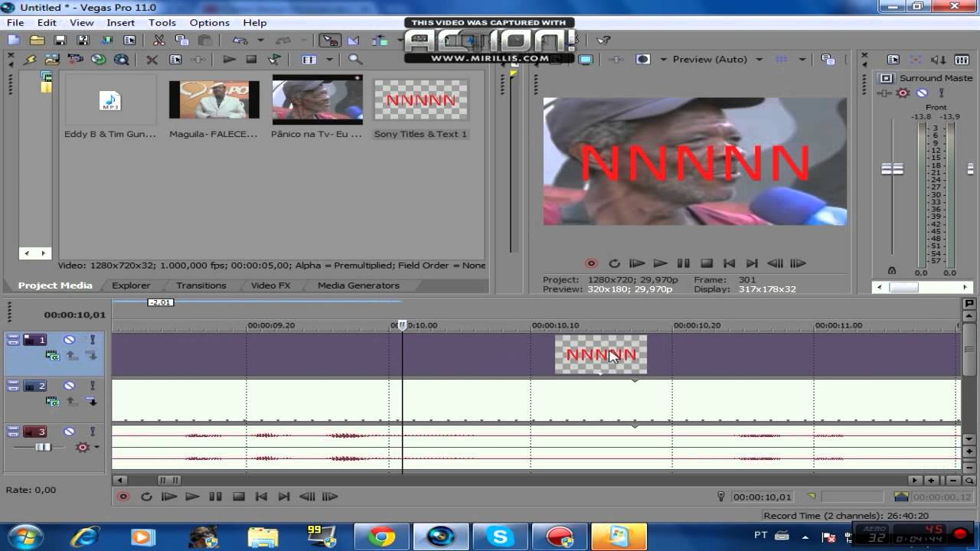The image size is (980, 551).
Task: Save the project using the floppy disk icon
Action: click(x=60, y=41)
